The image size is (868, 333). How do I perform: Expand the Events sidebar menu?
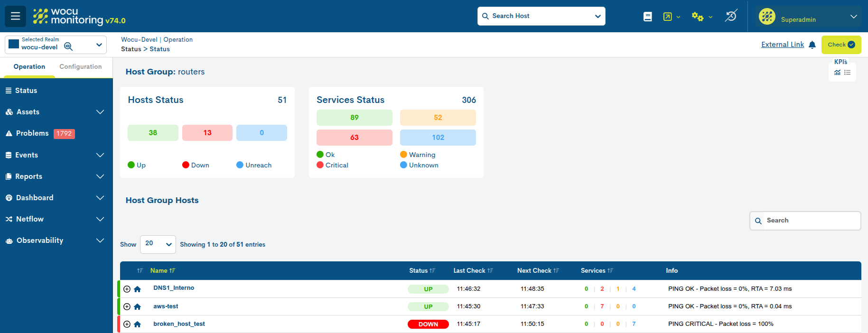click(56, 155)
